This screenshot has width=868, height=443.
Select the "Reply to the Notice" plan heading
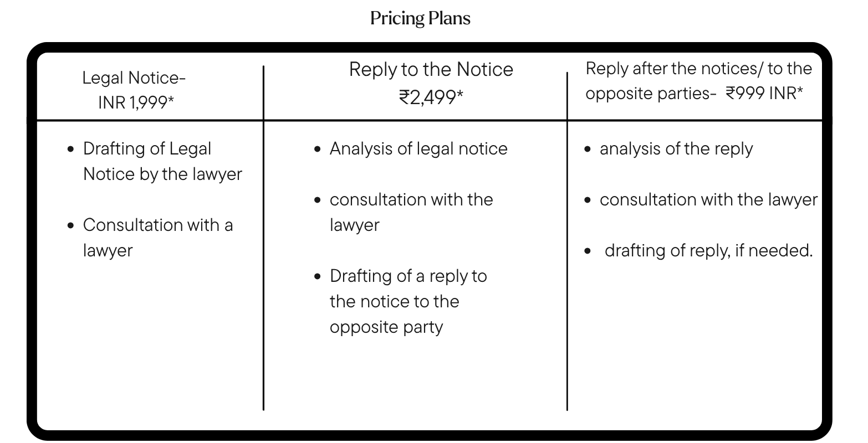click(431, 70)
